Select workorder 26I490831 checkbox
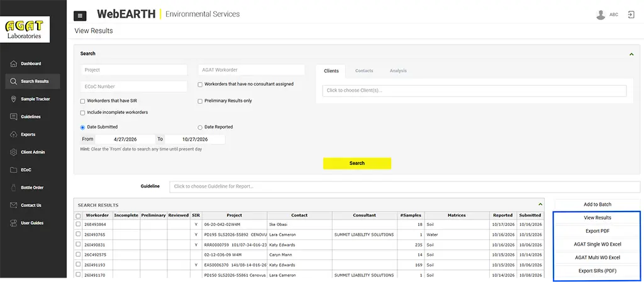Screen dimensions: 644x282 point(78,245)
